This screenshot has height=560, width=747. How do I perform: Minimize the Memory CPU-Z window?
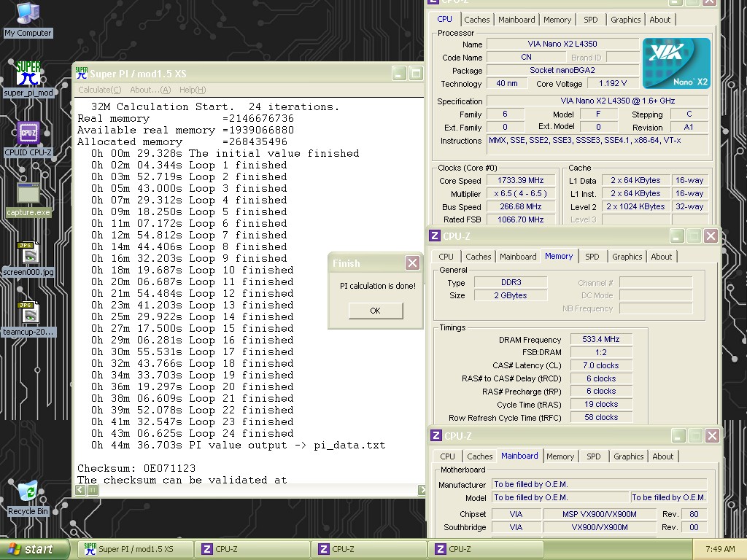point(677,236)
